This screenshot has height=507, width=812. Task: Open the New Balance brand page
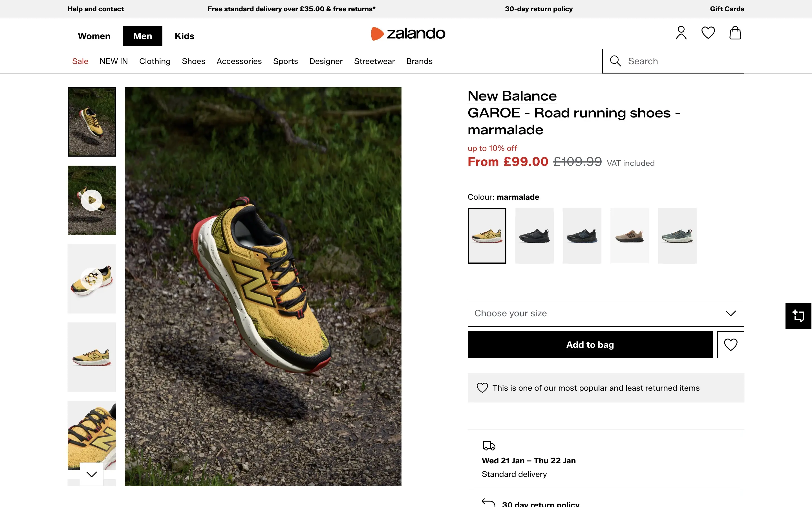(x=512, y=96)
